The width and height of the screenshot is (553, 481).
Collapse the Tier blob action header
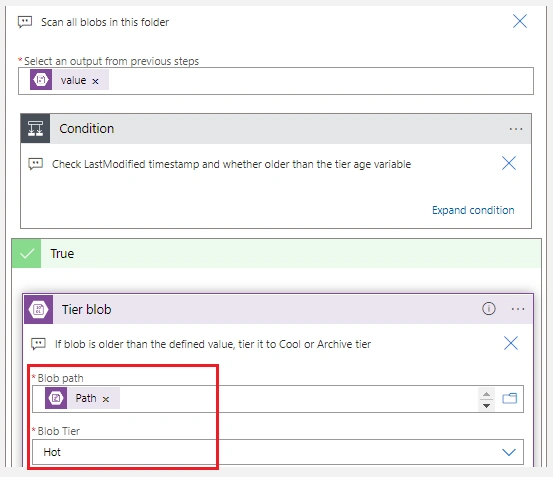tap(278, 309)
